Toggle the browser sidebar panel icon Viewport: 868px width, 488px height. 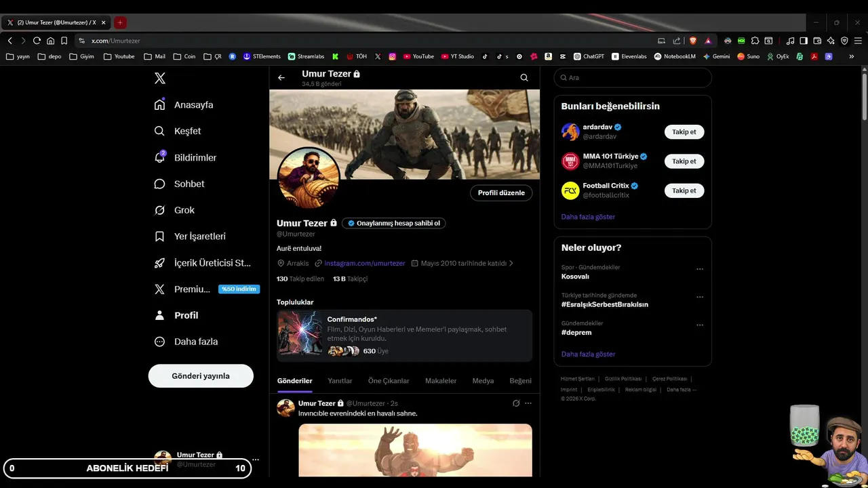point(804,41)
